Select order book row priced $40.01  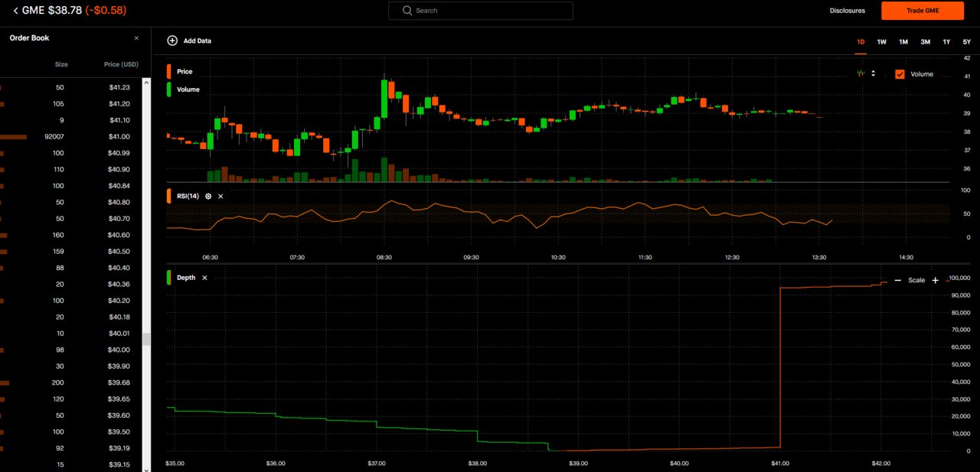[x=71, y=334]
